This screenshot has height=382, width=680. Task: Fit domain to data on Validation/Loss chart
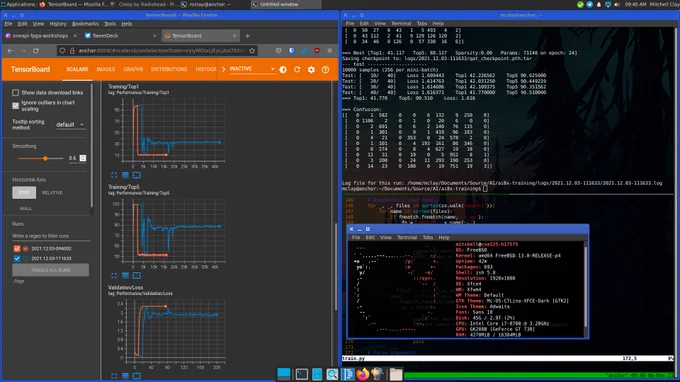(x=137, y=376)
